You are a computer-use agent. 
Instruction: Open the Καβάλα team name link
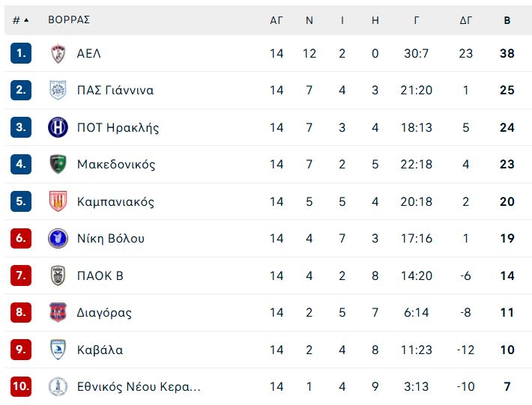[100, 350]
